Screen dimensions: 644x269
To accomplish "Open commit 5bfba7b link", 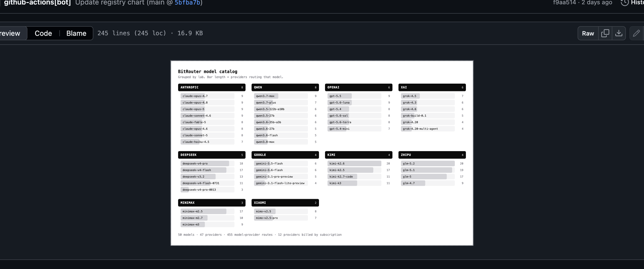I will 187,3.
